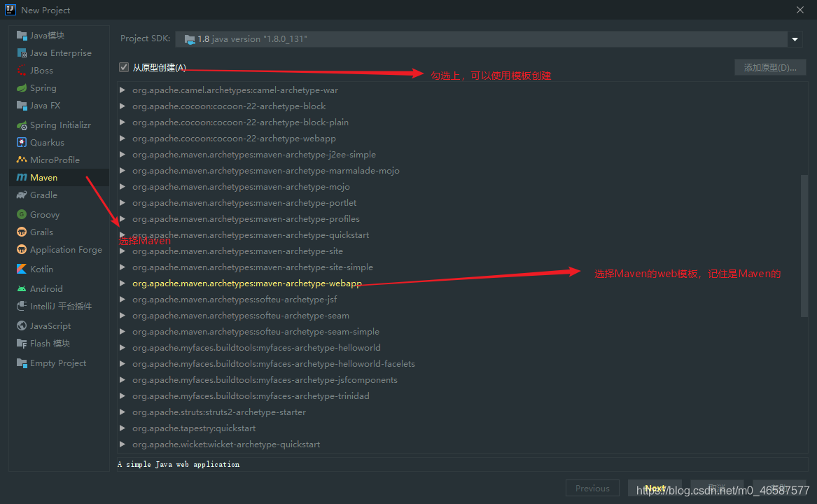
Task: Select Kotlin project type label
Action: 42,269
